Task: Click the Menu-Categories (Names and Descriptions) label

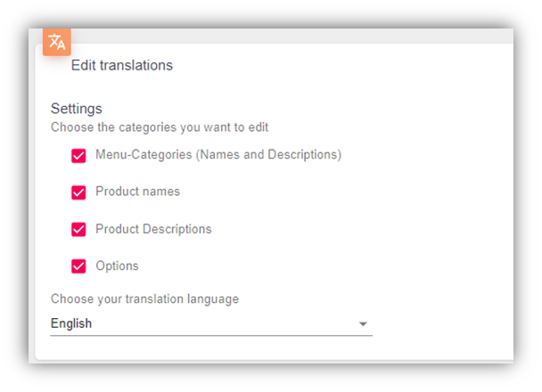Action: pos(218,155)
